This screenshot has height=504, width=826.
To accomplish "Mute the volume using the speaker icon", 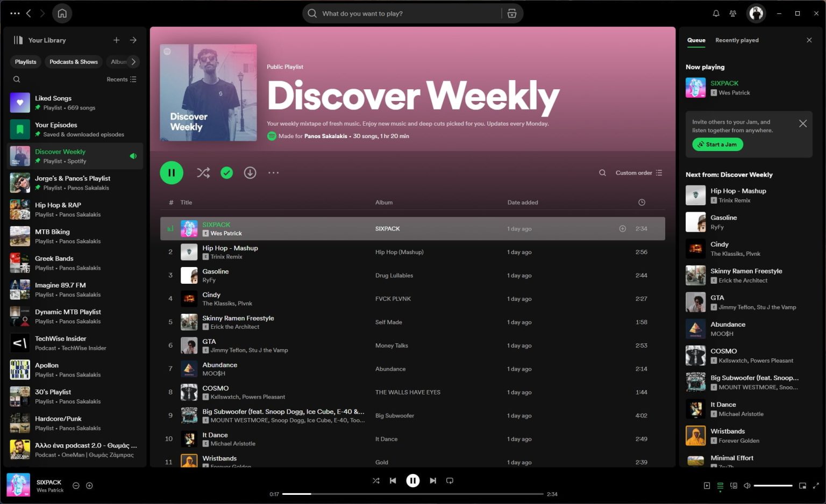I will 747,485.
